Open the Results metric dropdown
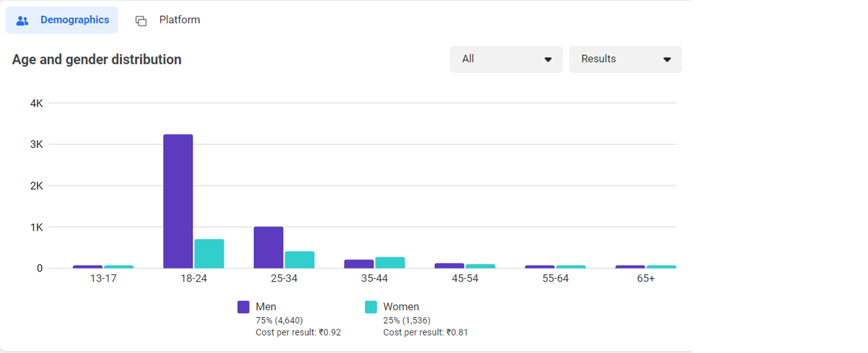The width and height of the screenshot is (868, 353). tap(625, 59)
